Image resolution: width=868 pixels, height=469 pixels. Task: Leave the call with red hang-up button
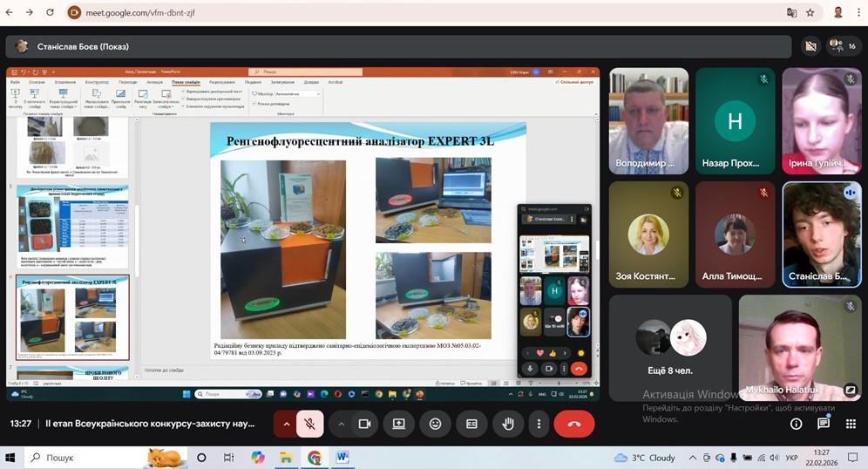pyautogui.click(x=573, y=424)
